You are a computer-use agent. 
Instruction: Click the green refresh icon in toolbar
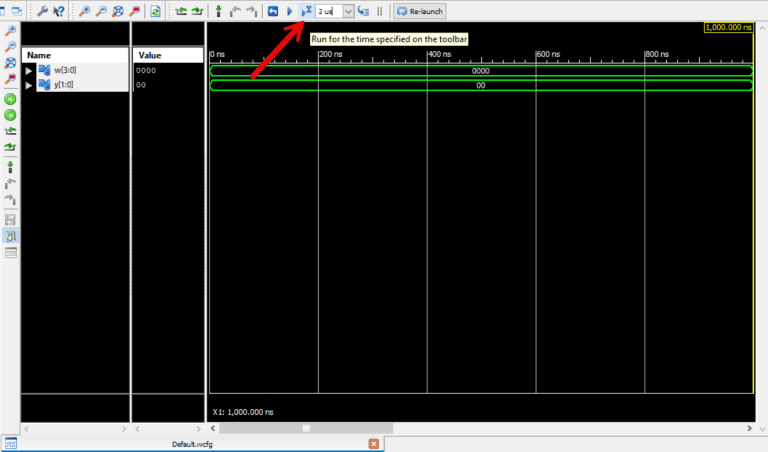[155, 11]
